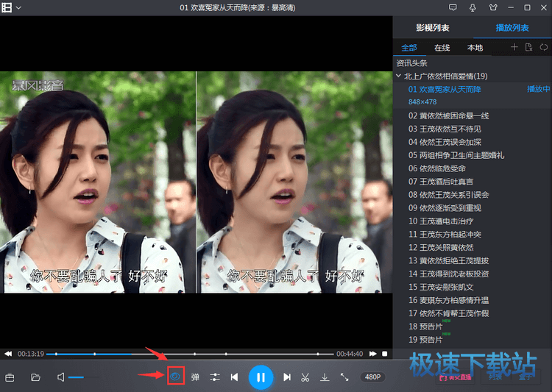Viewport: 552px width, 392px height.
Task: Open the picture adjustment sliders icon
Action: (x=215, y=377)
